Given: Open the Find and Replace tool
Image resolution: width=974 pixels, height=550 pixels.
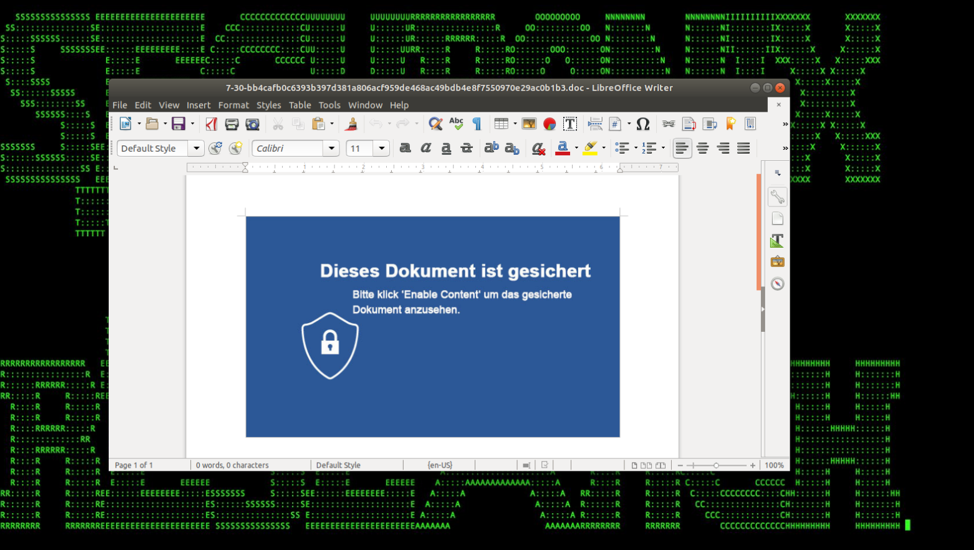Looking at the screenshot, I should (435, 124).
